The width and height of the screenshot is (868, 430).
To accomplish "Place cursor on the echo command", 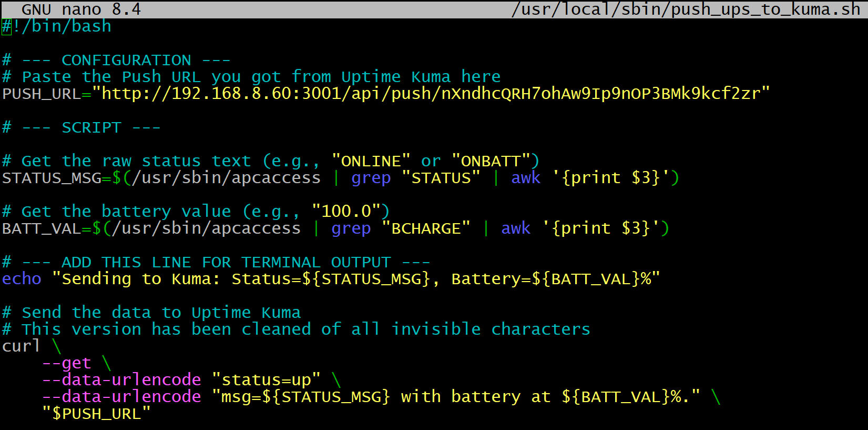I will (x=22, y=279).
